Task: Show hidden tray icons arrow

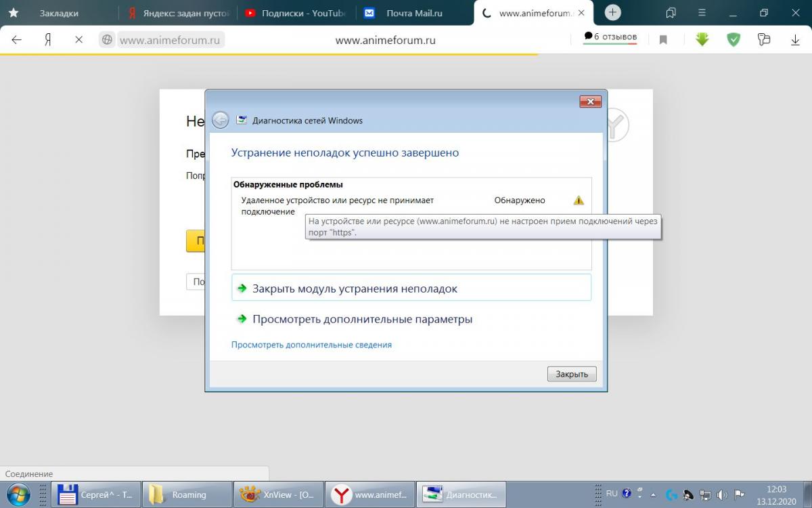Action: 654,494
